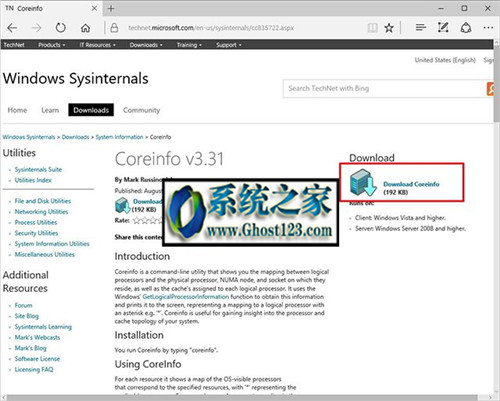
Task: Open File and Disk Utilities link
Action: (43, 201)
